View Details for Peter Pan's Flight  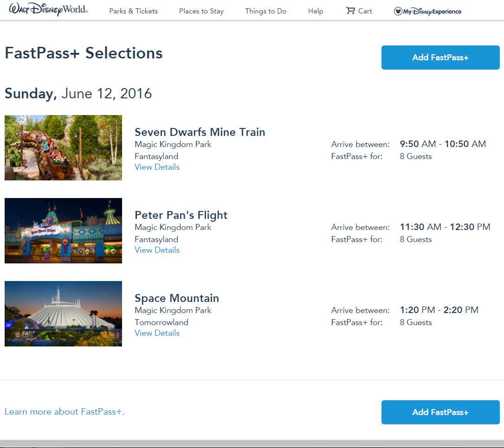pyautogui.click(x=157, y=250)
